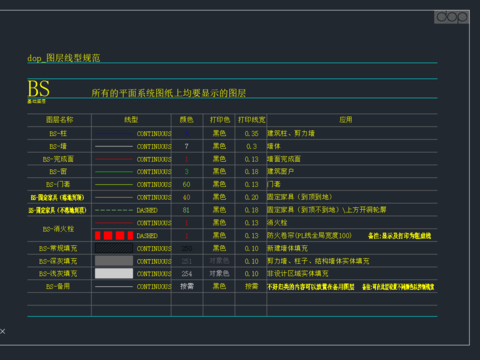This screenshot has width=480, height=360.
Task: Select the blue line sample in BS-柱 row
Action: [x=114, y=134]
